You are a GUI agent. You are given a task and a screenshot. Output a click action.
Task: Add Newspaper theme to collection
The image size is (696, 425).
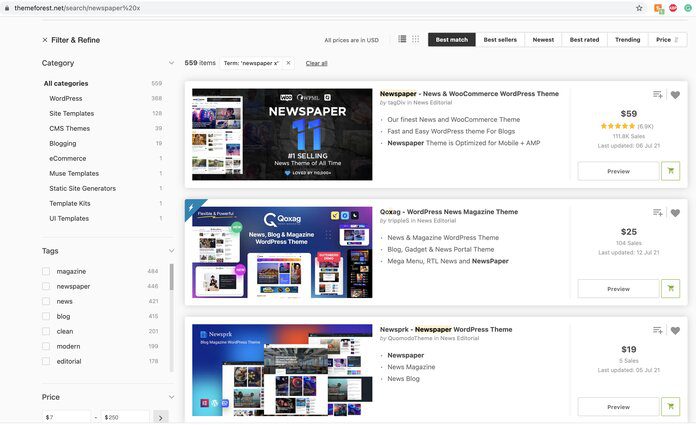click(657, 95)
